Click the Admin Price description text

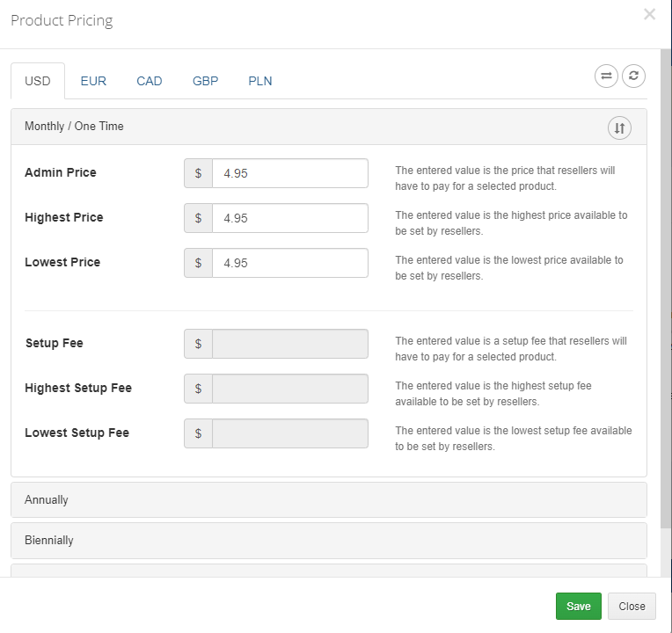tap(505, 178)
